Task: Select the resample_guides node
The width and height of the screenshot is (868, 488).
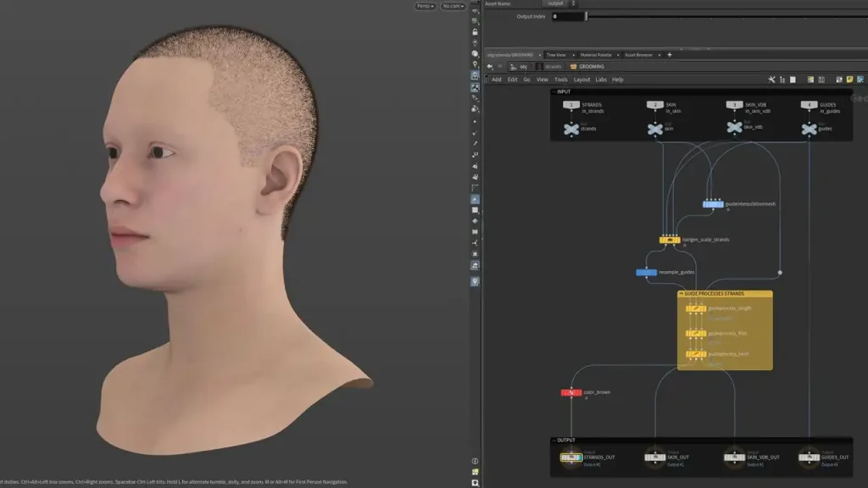Action: pyautogui.click(x=646, y=272)
